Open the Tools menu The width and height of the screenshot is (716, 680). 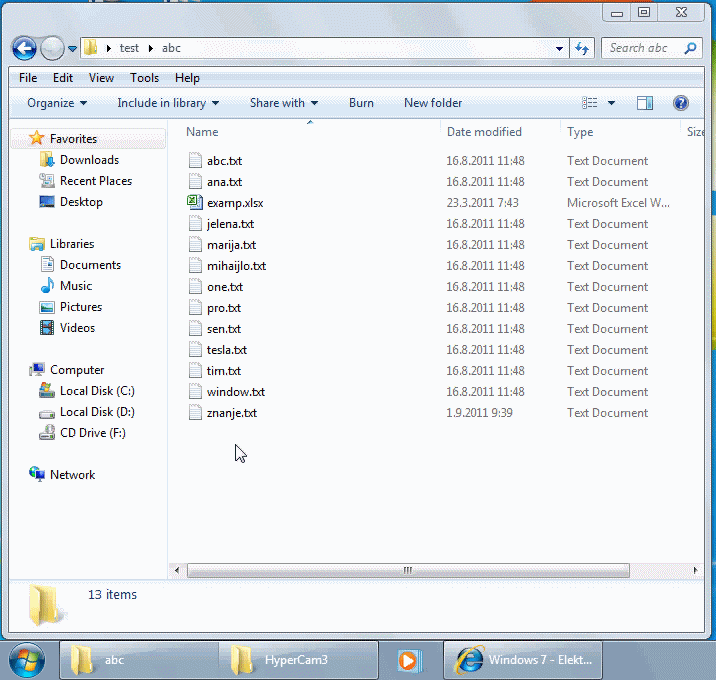[144, 78]
